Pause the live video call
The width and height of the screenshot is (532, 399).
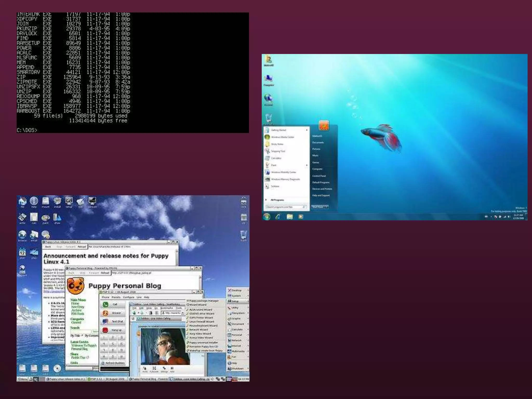coord(172,369)
